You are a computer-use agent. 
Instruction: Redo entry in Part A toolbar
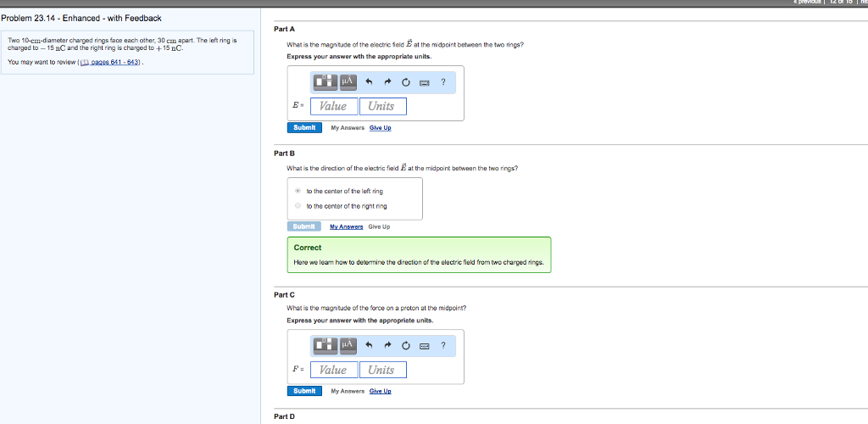click(387, 82)
